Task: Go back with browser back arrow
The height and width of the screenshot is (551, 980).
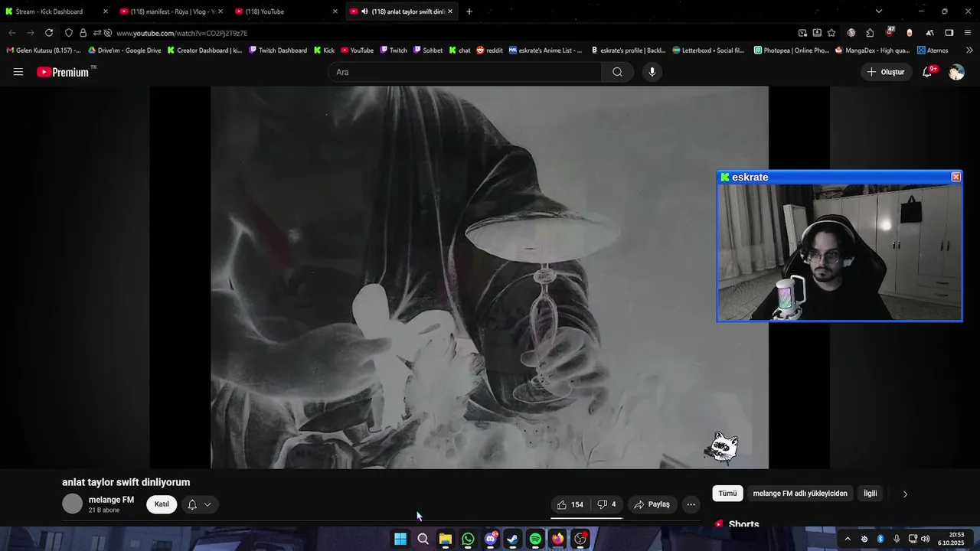Action: (11, 33)
